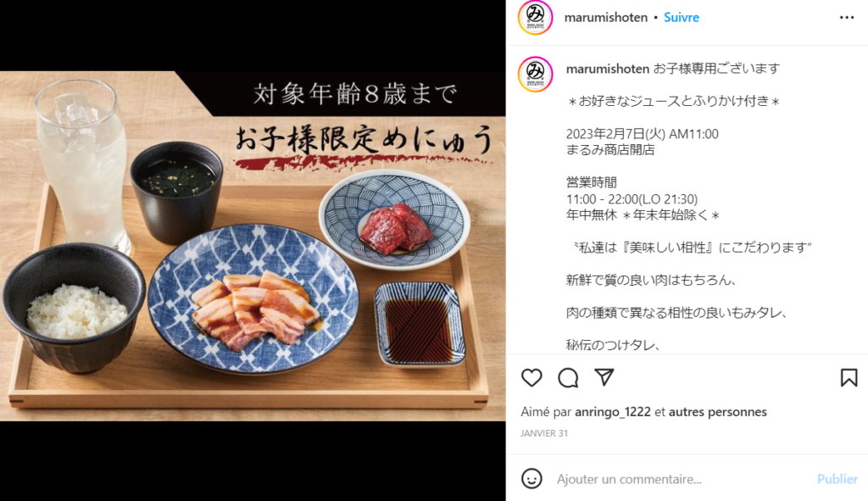Click the JANVIER 31 post date
868x501 pixels.
point(544,433)
